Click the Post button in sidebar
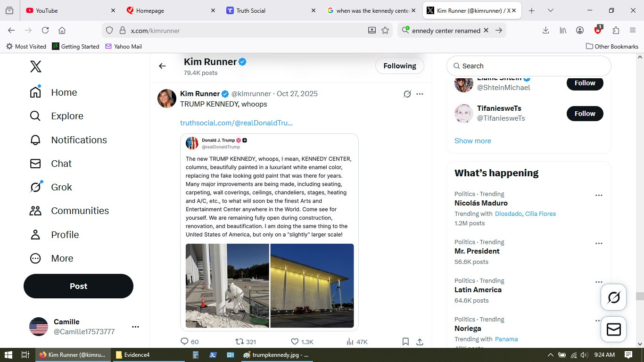 (78, 286)
